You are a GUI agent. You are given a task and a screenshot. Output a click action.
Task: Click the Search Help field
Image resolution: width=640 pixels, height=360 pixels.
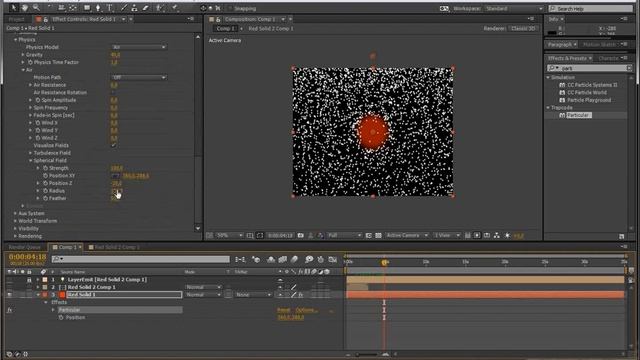click(590, 9)
